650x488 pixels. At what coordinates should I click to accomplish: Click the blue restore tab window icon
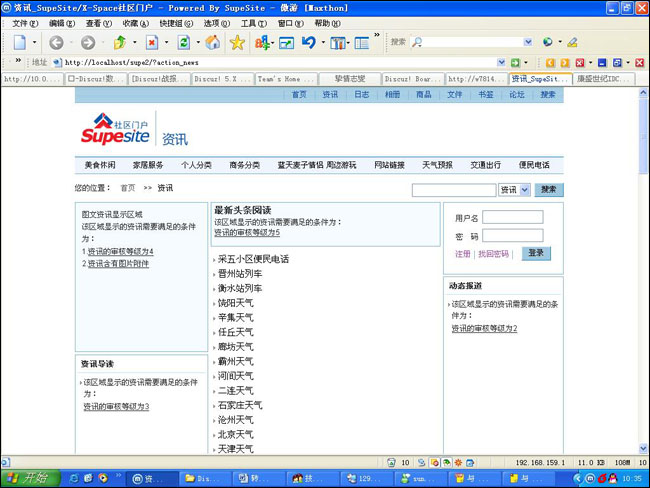click(x=617, y=63)
